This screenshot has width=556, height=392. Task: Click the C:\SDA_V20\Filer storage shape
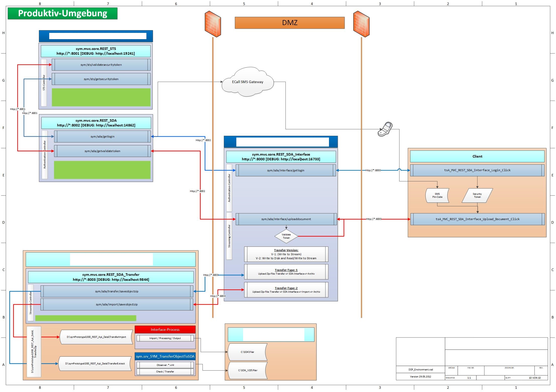247,370
